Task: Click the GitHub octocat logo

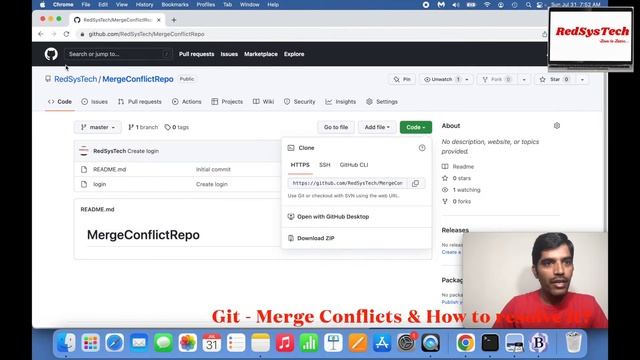Action: coord(51,54)
